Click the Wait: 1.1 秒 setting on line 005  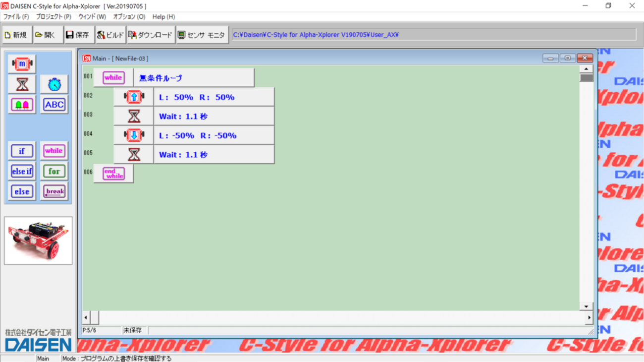pos(214,155)
